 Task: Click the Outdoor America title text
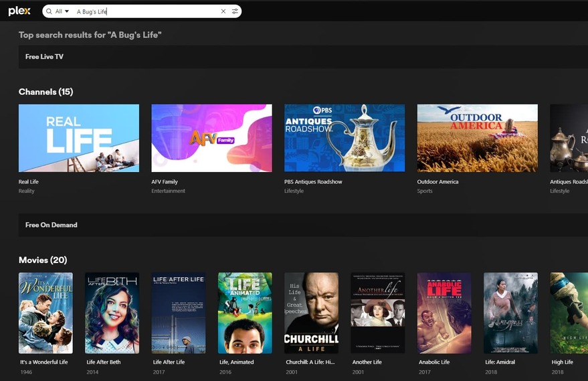437,181
